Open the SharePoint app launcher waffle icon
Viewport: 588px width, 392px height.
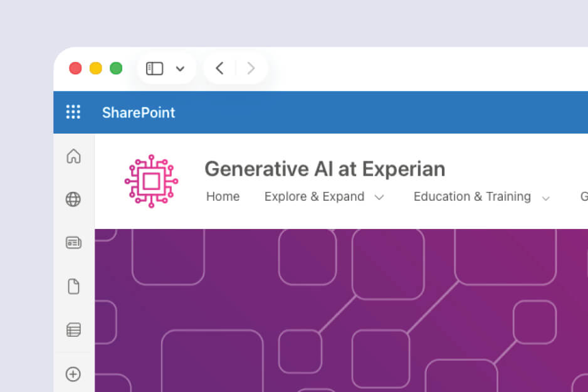pyautogui.click(x=73, y=112)
